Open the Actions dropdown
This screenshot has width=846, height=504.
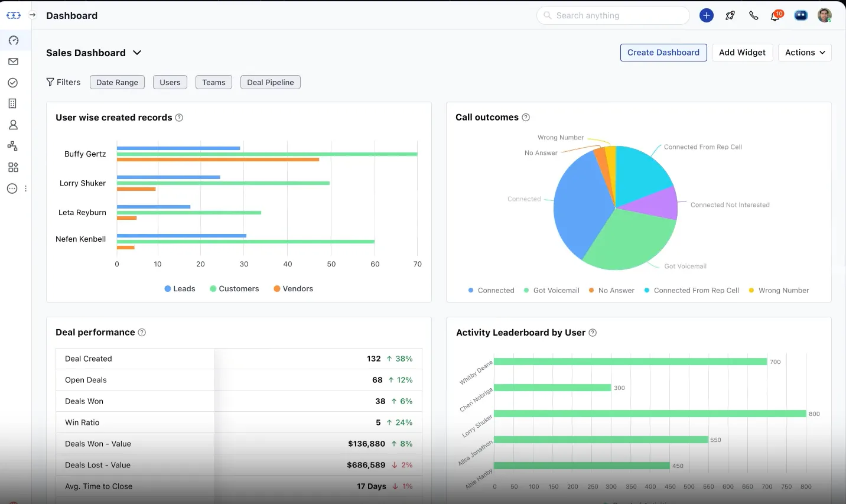point(805,53)
